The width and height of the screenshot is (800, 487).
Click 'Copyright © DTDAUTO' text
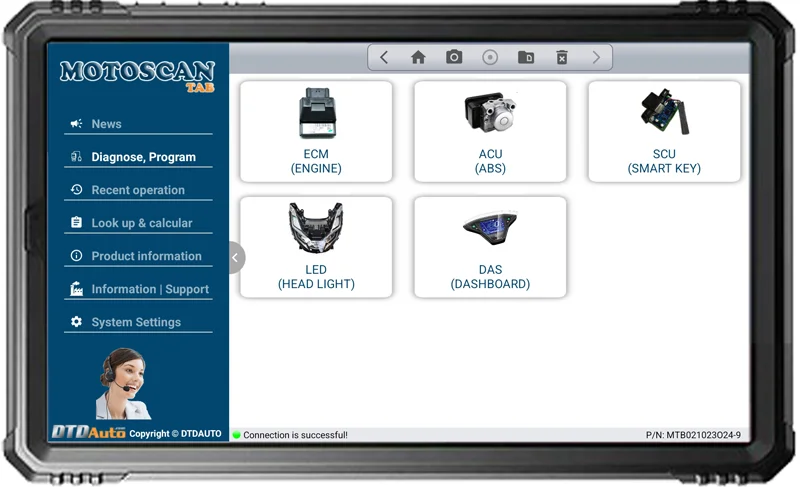click(x=176, y=433)
